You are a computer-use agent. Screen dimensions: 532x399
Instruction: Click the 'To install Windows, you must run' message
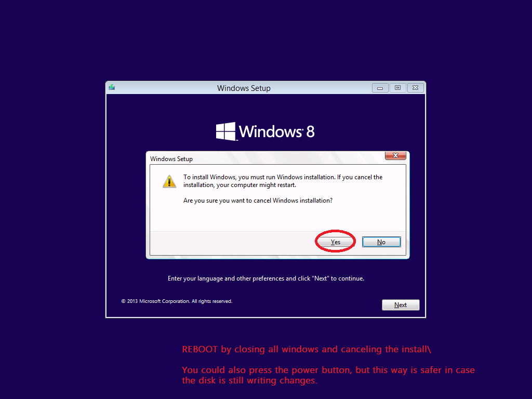283,181
